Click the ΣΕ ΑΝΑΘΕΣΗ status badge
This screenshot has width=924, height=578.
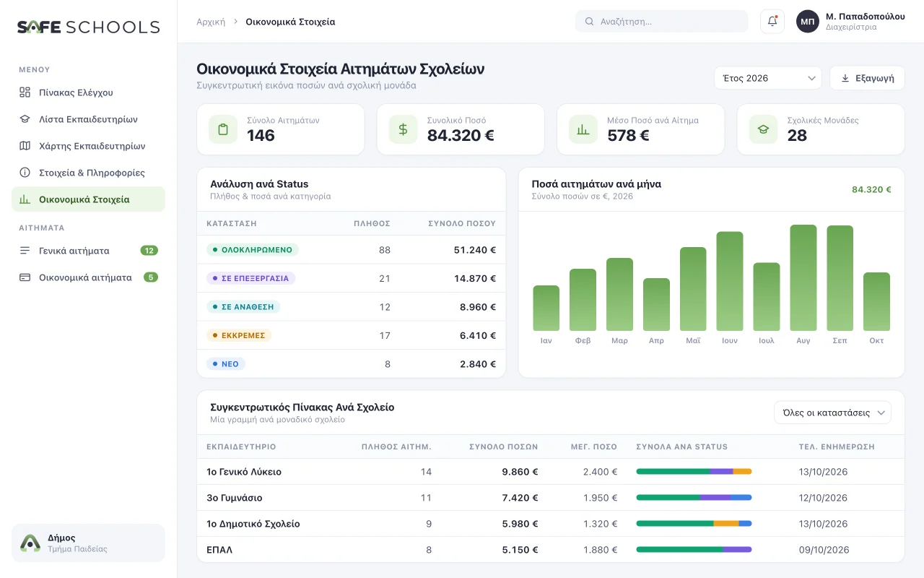pos(243,307)
